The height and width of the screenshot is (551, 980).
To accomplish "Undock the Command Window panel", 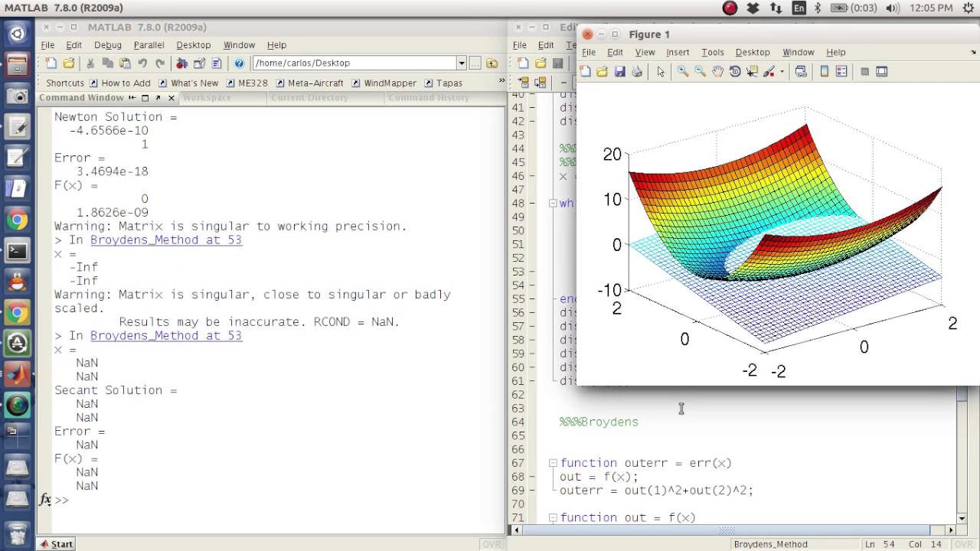I will [158, 98].
